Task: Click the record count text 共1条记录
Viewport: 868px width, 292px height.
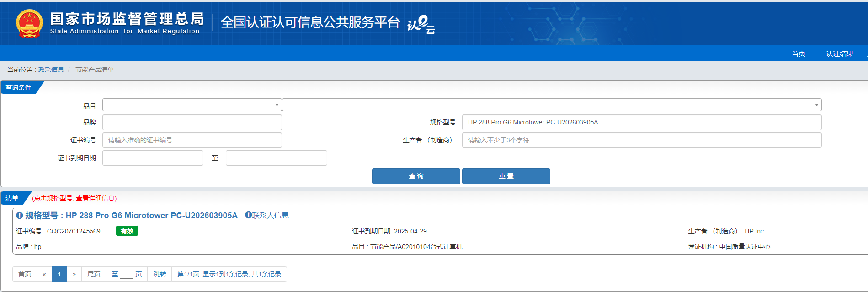Action: tap(266, 274)
